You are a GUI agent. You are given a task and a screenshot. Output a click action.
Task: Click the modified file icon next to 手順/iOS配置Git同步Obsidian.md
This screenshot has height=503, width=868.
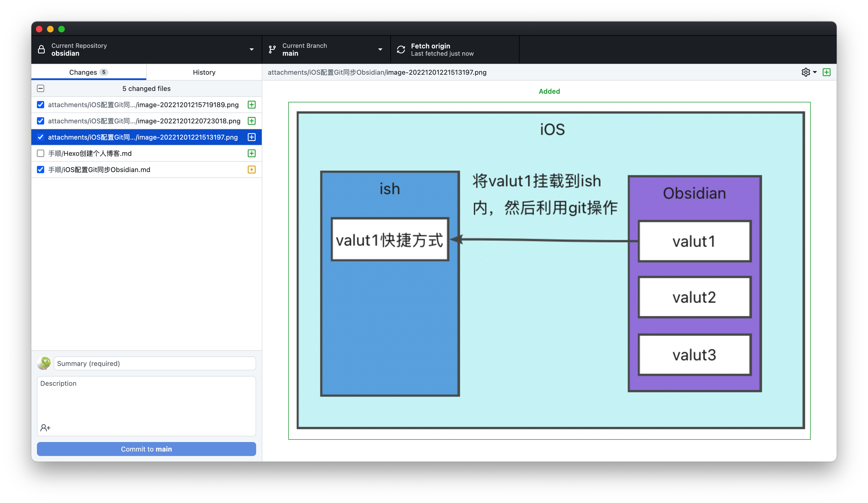pos(252,170)
